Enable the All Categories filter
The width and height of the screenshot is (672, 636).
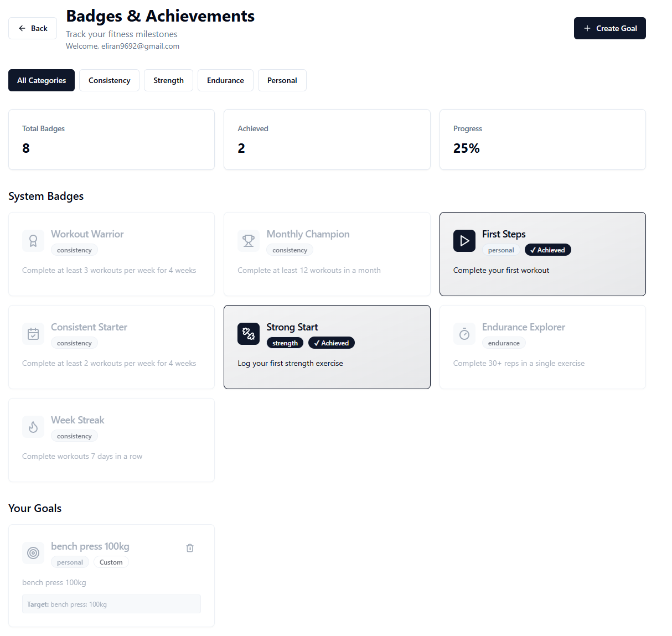tap(41, 80)
